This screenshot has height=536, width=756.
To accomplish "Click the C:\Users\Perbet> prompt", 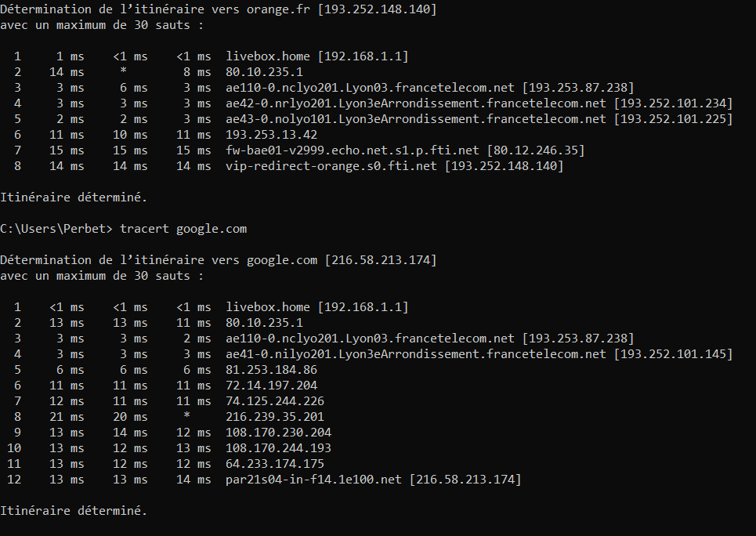I will [x=58, y=228].
